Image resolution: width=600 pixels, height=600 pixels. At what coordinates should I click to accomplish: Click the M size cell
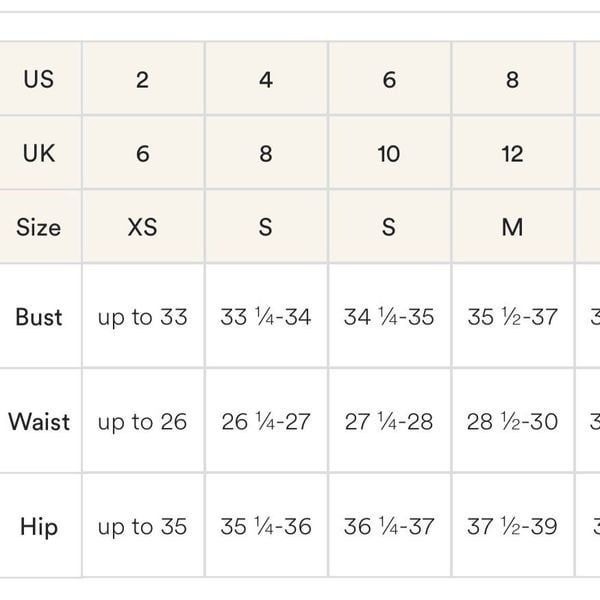coord(513,227)
